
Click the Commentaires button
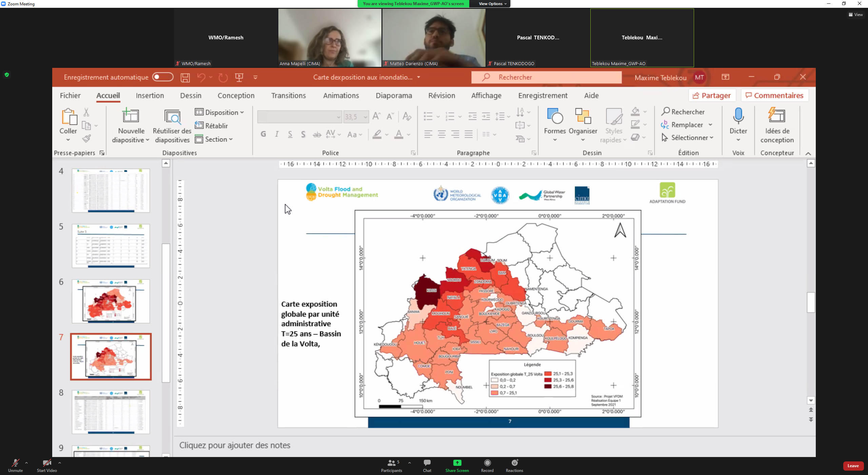(775, 96)
